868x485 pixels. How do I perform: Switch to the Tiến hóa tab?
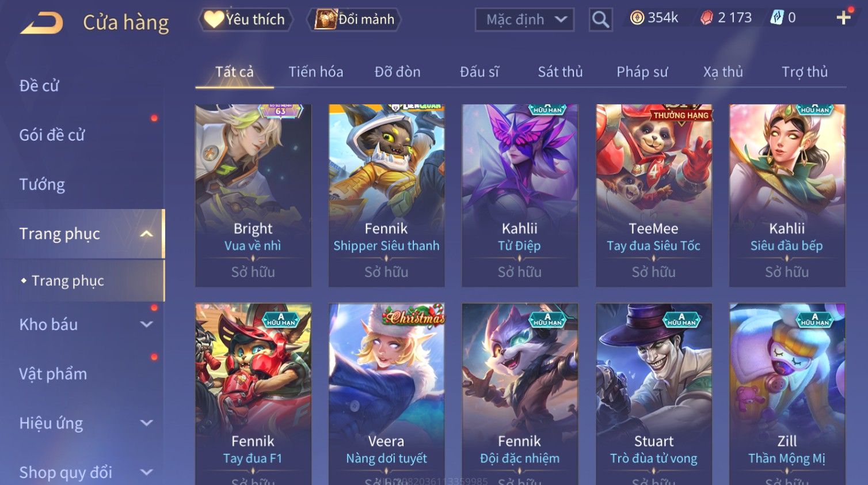315,72
